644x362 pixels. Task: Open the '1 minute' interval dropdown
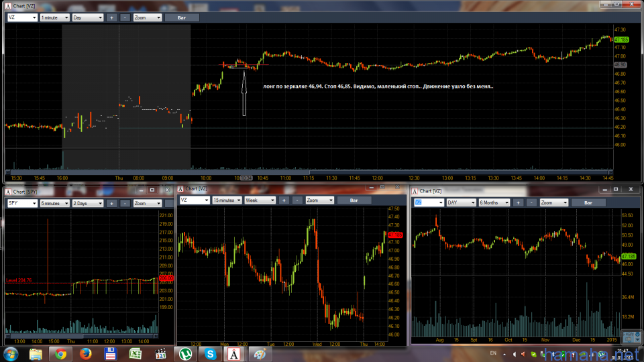coord(54,17)
